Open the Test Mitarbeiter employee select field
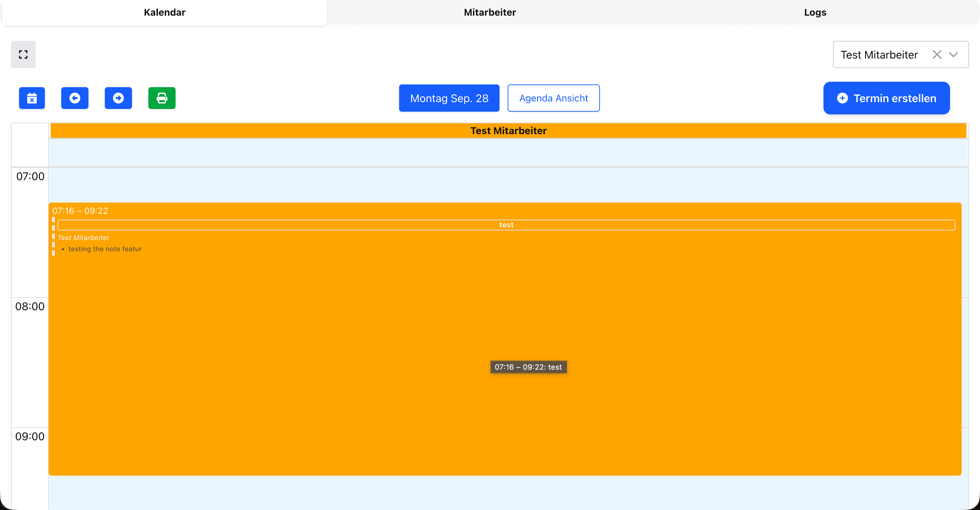 [901, 54]
